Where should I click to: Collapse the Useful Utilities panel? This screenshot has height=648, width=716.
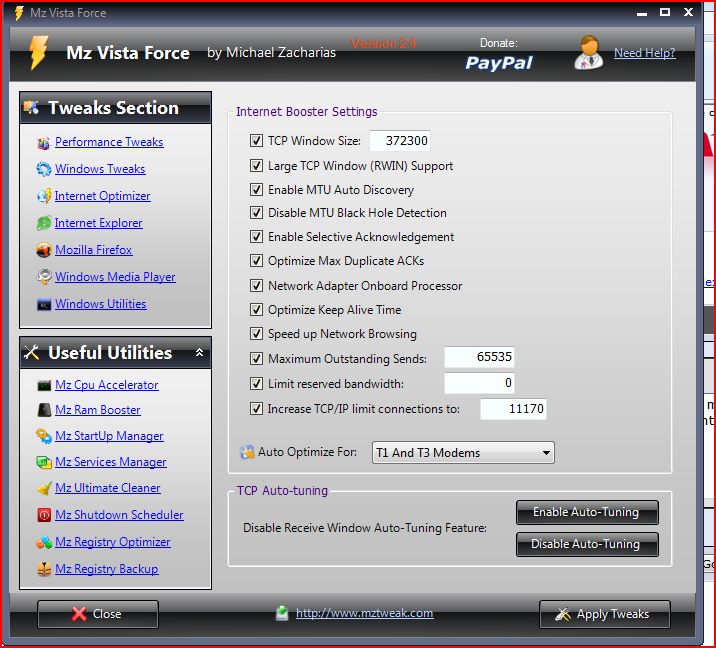pyautogui.click(x=199, y=352)
